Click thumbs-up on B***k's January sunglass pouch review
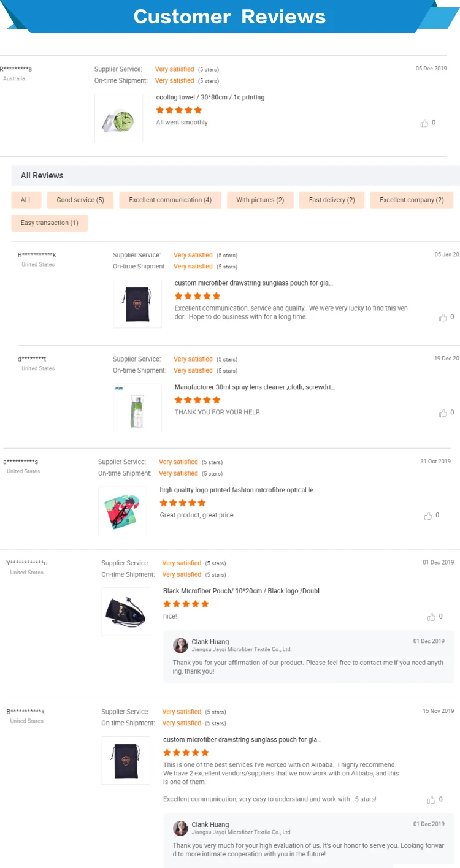 tap(443, 318)
